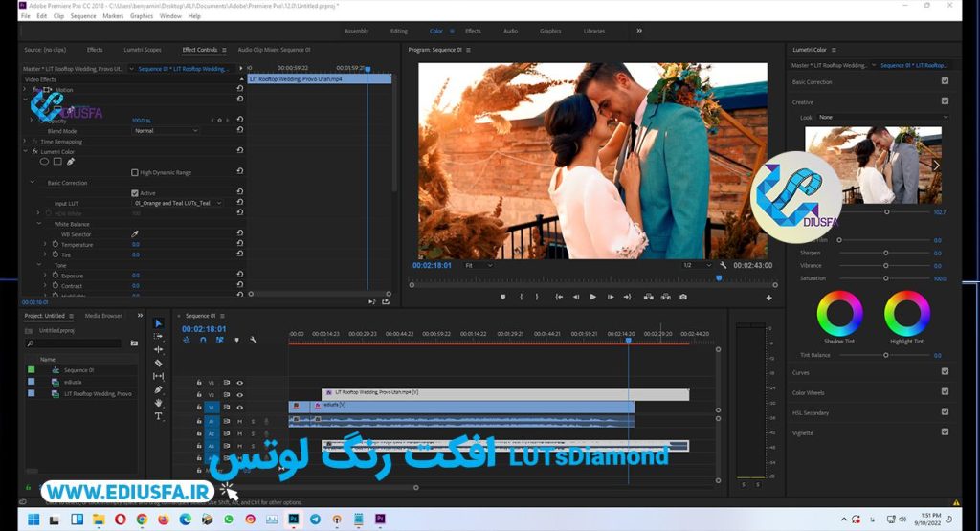The width and height of the screenshot is (980, 531).
Task: Enable High Dynamic Range checkbox
Action: [x=134, y=172]
